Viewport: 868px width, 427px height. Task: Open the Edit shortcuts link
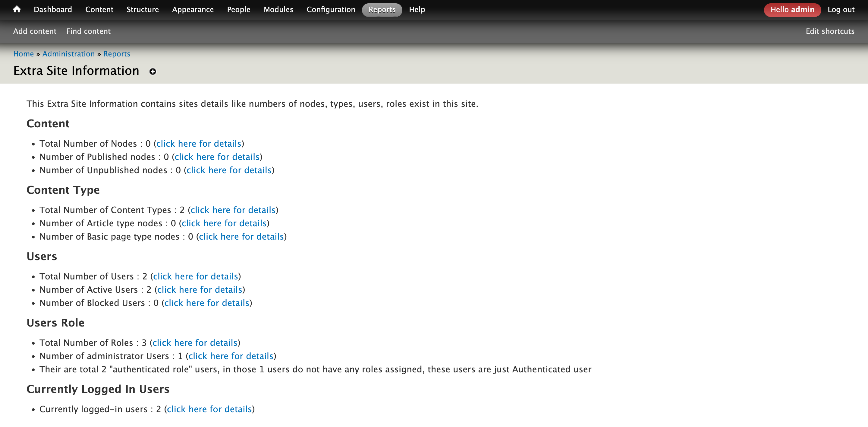point(830,31)
